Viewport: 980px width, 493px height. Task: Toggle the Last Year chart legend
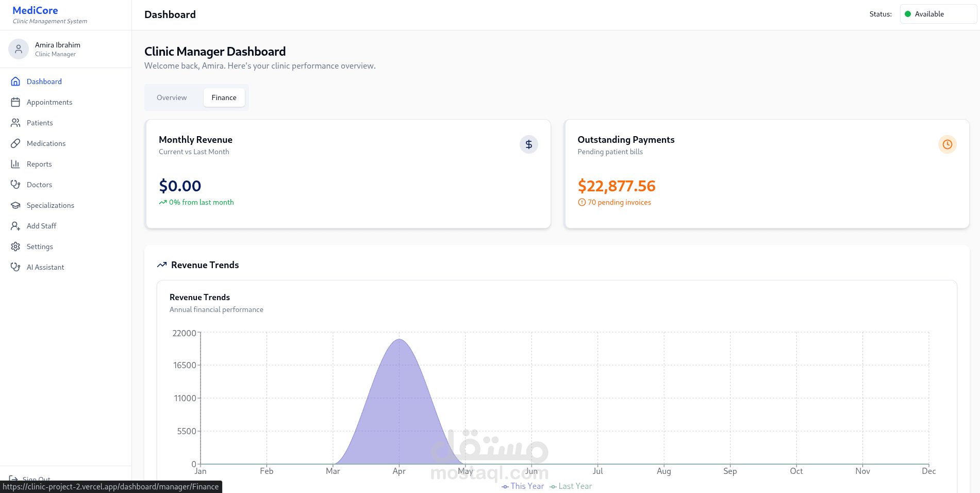click(x=571, y=486)
